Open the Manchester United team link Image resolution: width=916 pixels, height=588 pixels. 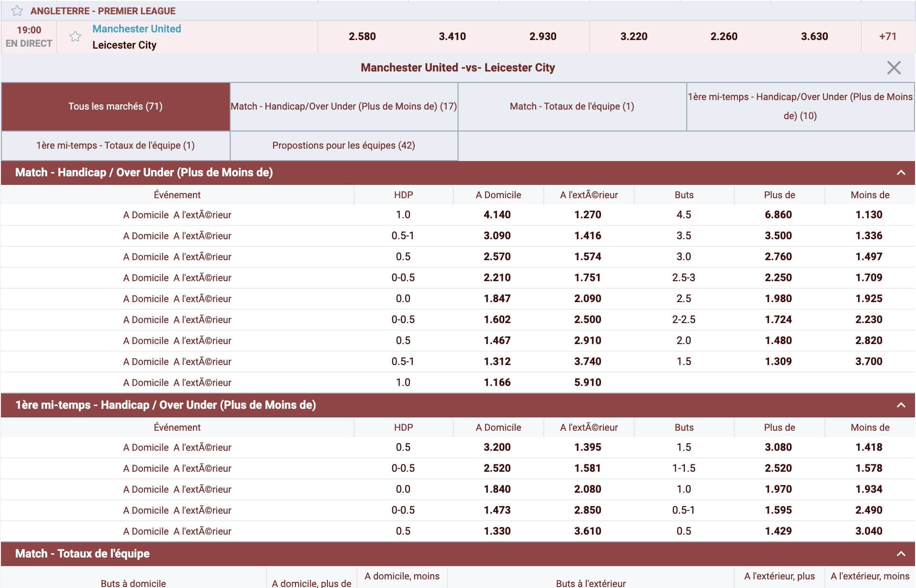137,29
